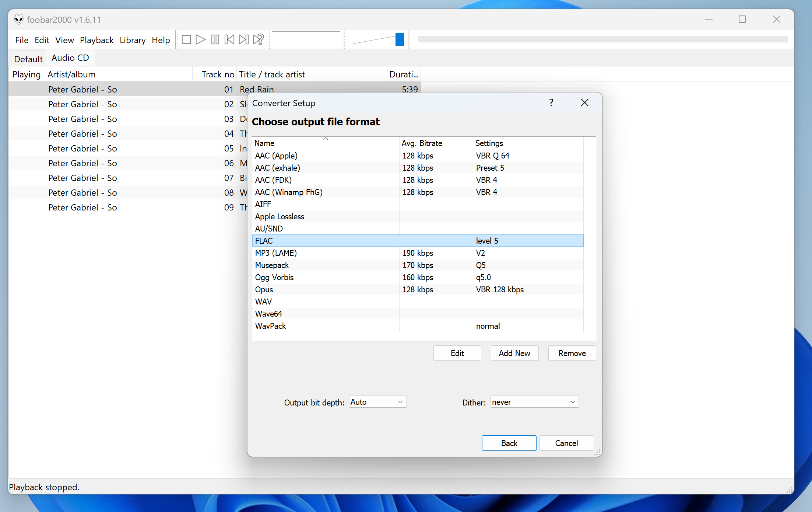
Task: Click the Settings column header
Action: (528, 143)
